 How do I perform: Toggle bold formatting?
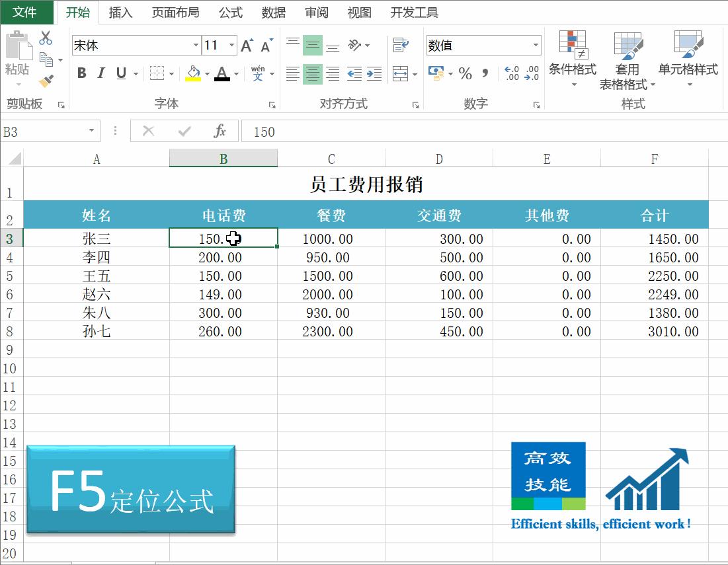click(81, 73)
